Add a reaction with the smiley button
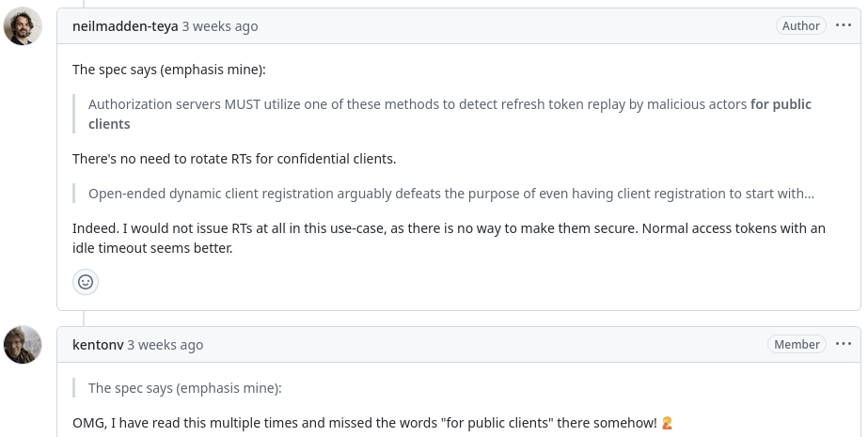This screenshot has width=868, height=437. click(86, 282)
